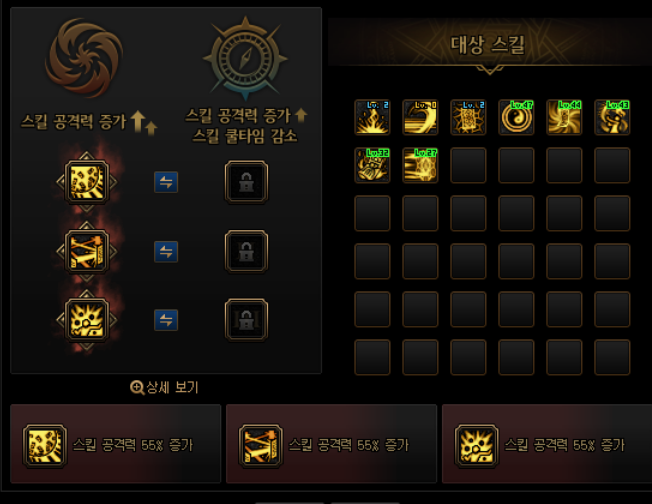Click the empty slot after Lv.27 skill
Screen dimensions: 652x504
point(468,165)
